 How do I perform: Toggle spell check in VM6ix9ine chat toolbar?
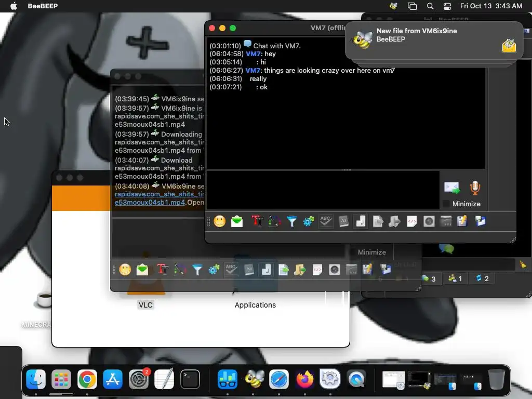point(231,270)
